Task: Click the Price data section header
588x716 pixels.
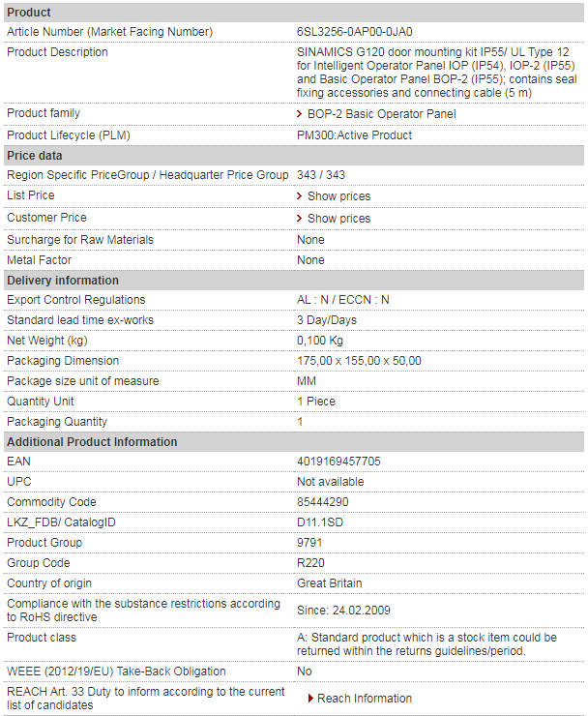Action: tap(294, 156)
